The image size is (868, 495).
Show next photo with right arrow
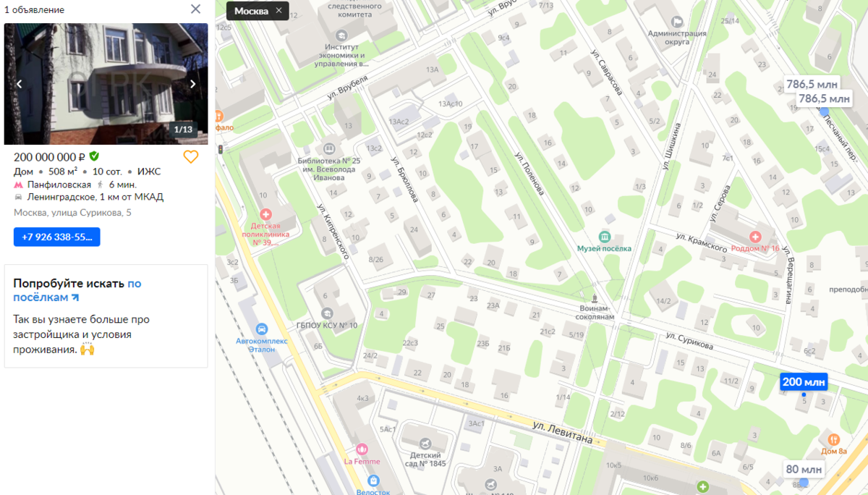[193, 84]
